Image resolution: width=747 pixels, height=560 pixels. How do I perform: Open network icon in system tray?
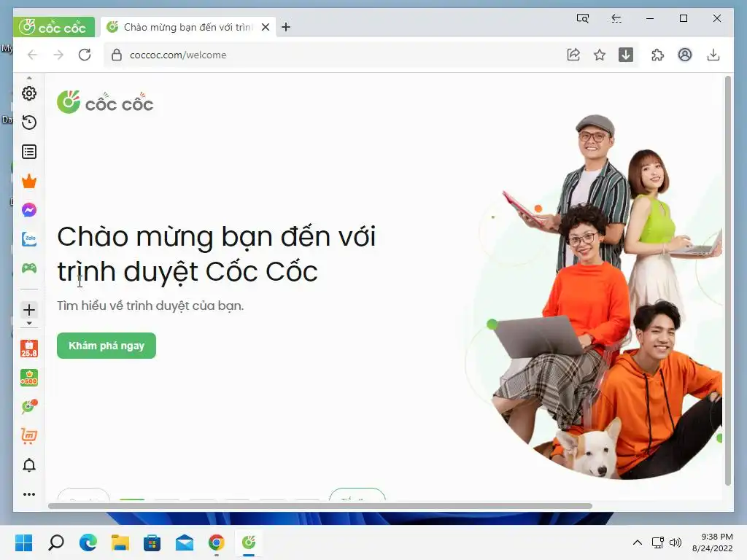coord(658,542)
